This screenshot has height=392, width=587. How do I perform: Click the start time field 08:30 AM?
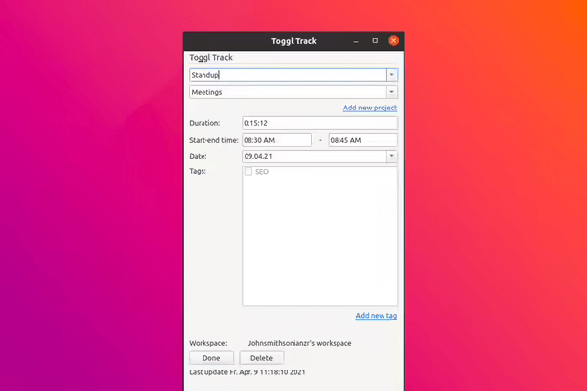[x=277, y=140]
